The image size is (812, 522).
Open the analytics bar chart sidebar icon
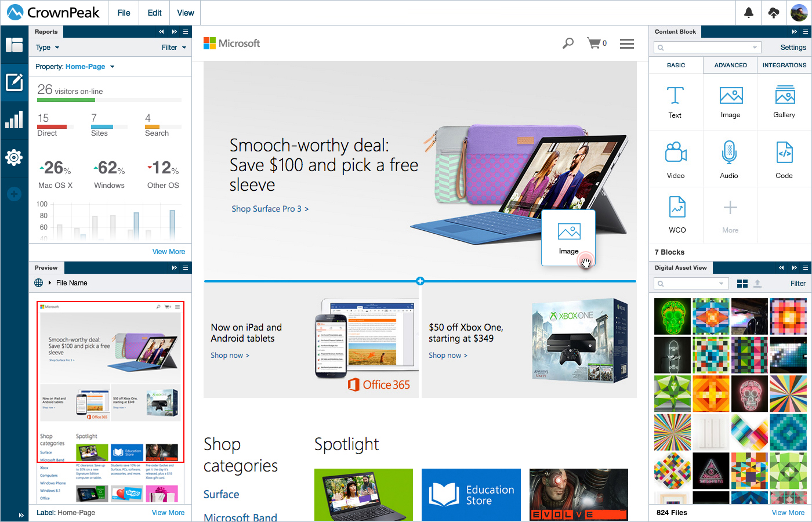click(14, 119)
